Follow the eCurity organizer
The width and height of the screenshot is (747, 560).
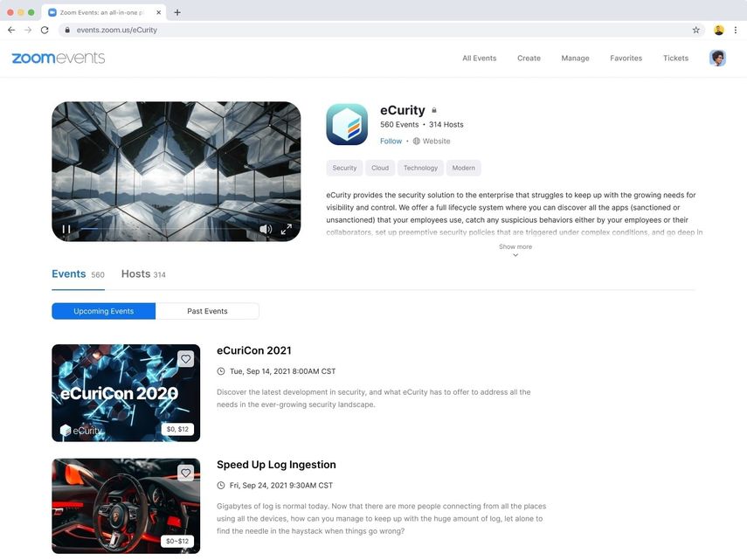coord(390,141)
